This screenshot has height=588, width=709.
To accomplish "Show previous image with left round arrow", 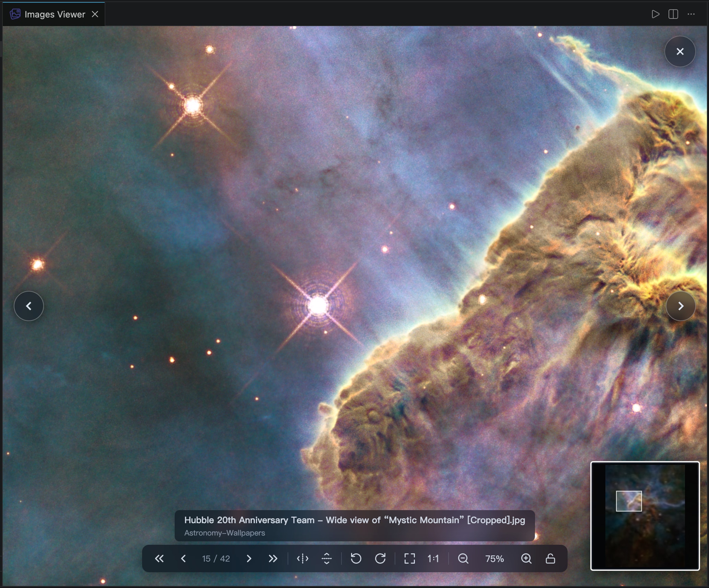I will [x=29, y=306].
